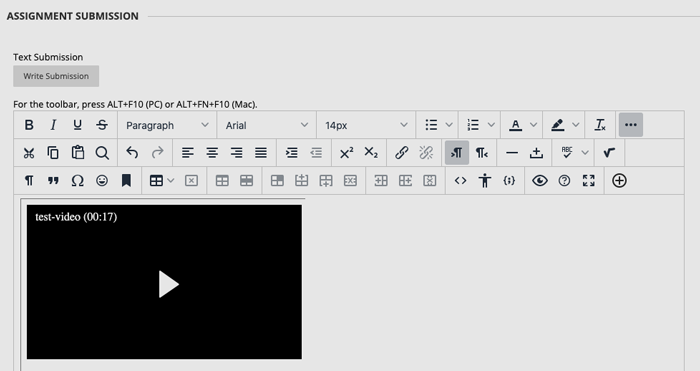Open table cell properties

tap(277, 180)
